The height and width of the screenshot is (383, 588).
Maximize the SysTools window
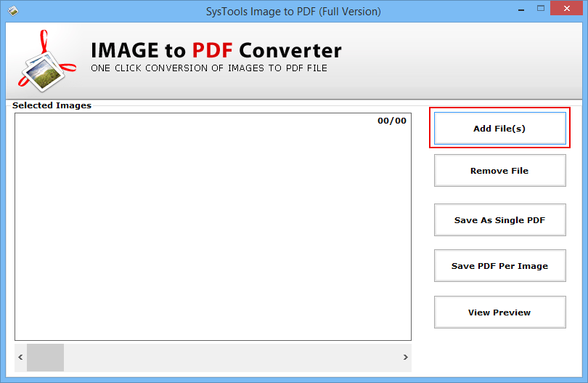(x=540, y=9)
